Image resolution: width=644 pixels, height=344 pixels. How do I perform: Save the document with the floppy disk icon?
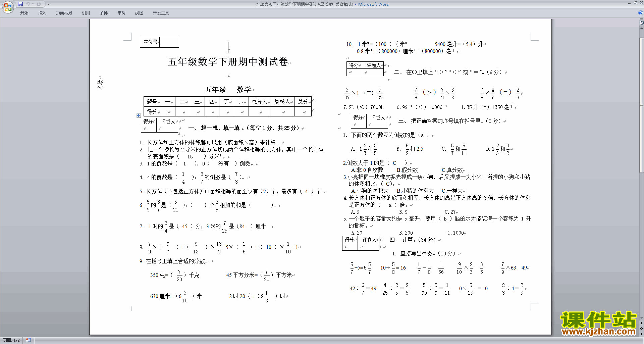pos(20,4)
